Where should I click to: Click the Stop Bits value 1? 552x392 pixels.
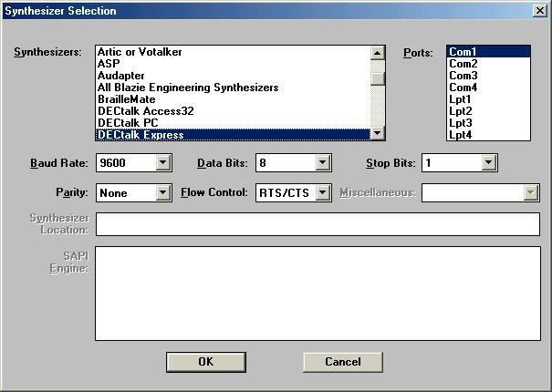point(428,163)
